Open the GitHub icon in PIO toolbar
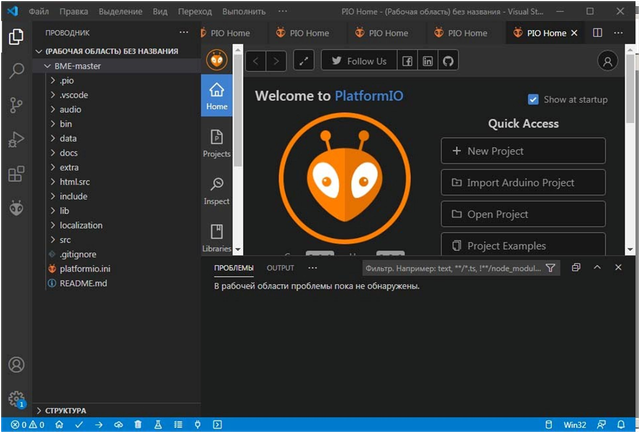The image size is (640, 433). click(x=448, y=61)
